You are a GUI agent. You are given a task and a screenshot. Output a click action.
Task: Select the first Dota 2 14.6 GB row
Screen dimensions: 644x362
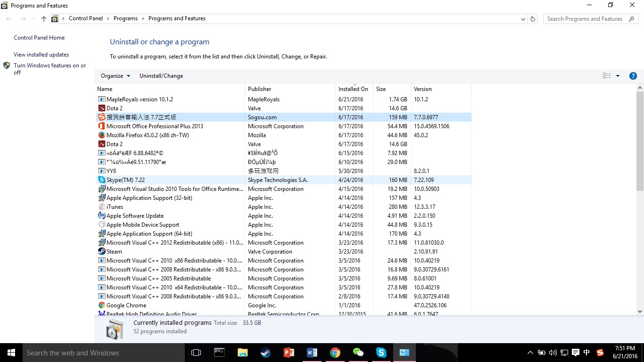(283, 108)
